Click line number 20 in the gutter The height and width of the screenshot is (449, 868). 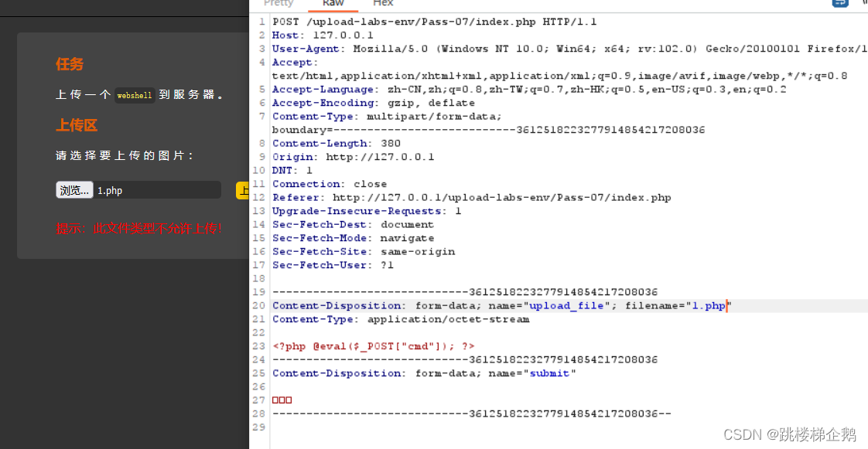coord(259,306)
